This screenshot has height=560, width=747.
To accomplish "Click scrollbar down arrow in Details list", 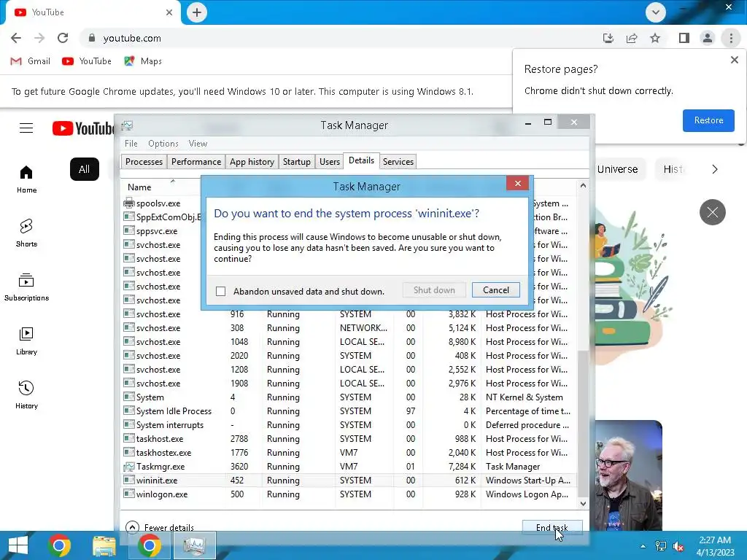I will coord(583,503).
